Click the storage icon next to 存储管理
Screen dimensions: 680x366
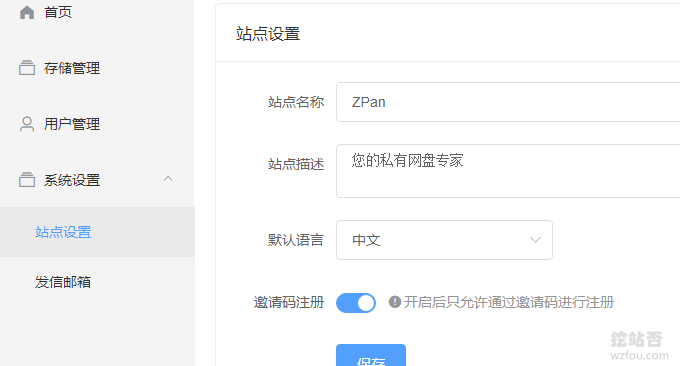[x=27, y=68]
